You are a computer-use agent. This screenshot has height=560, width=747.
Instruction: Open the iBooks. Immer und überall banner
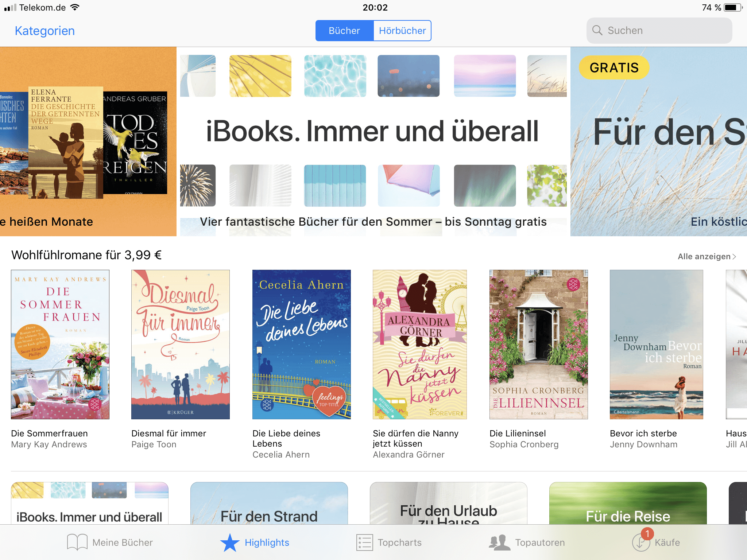click(373, 141)
